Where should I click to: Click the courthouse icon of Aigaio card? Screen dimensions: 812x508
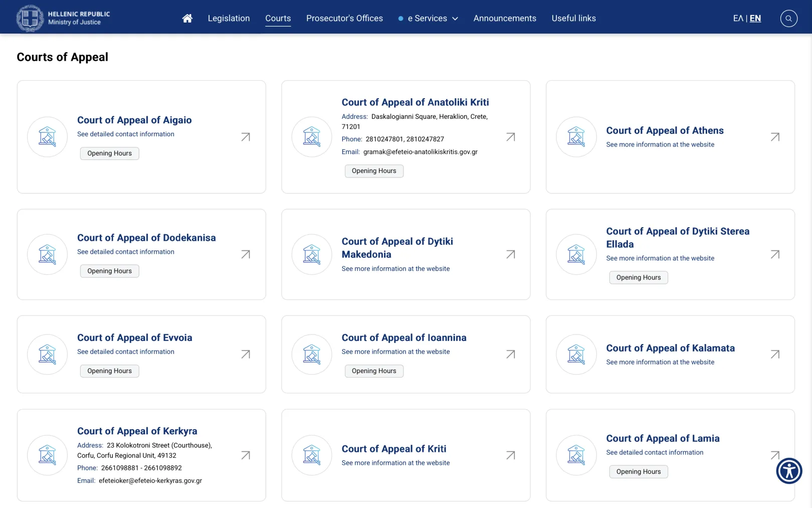pos(47,137)
